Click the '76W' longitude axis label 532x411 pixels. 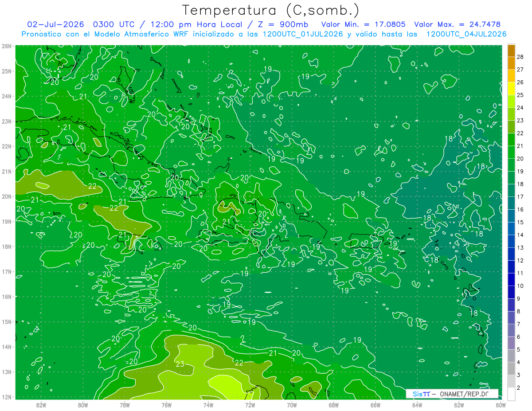[167, 405]
